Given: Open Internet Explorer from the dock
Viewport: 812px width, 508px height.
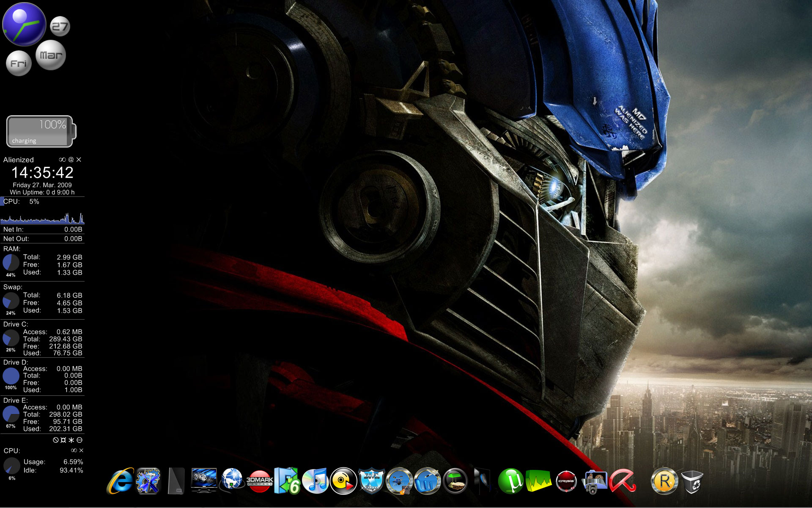Looking at the screenshot, I should (x=121, y=481).
